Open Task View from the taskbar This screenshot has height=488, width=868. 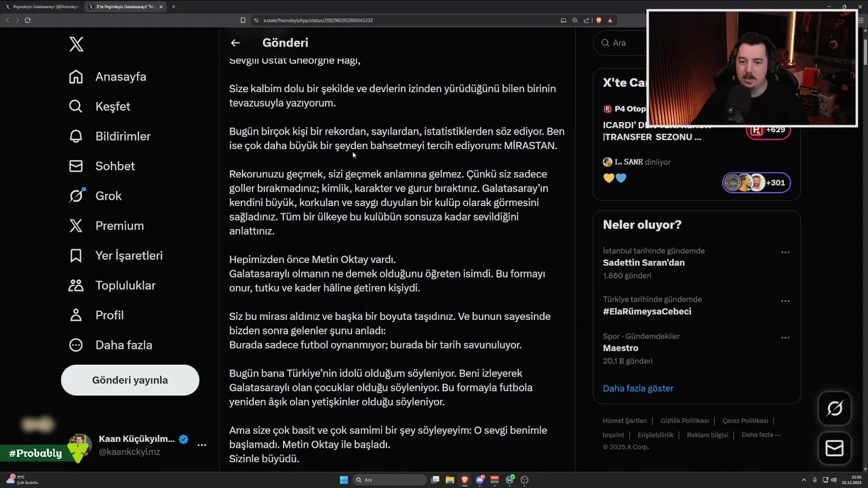click(434, 480)
